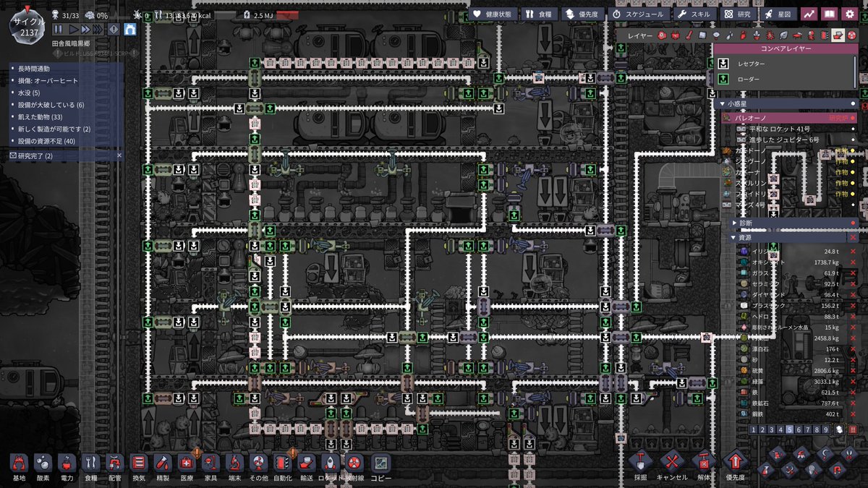Switch to the light overlay
Viewport: 868px width, 488px height.
pyautogui.click(x=716, y=35)
